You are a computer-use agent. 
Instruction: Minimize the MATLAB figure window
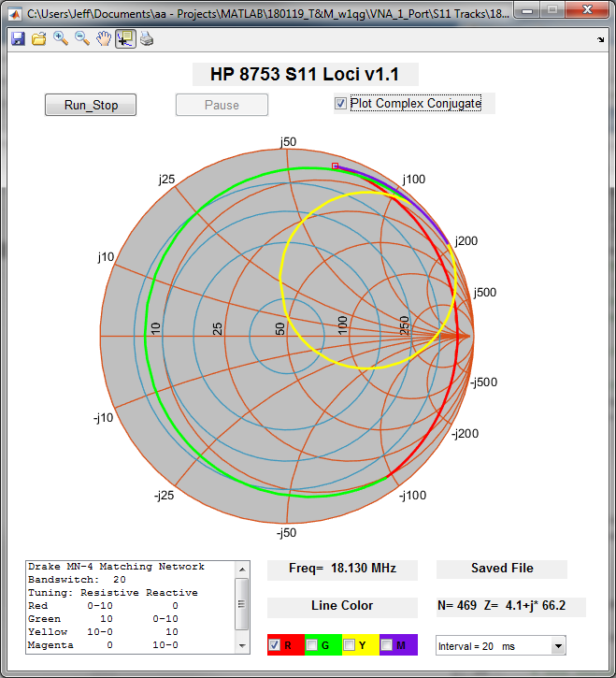pyautogui.click(x=527, y=10)
